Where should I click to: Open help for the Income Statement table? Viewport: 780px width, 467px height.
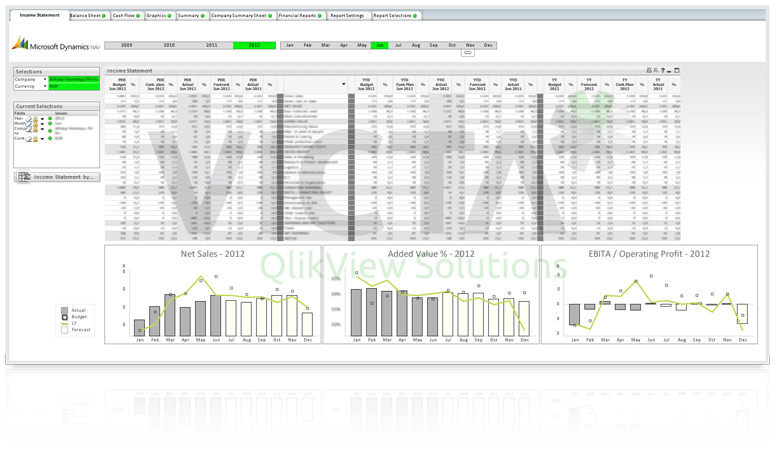click(663, 71)
